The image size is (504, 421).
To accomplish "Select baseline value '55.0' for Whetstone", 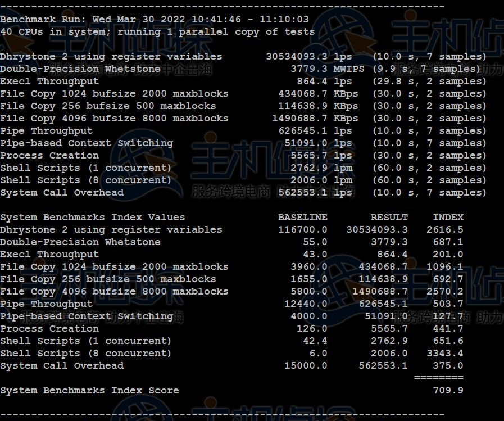I will [315, 242].
